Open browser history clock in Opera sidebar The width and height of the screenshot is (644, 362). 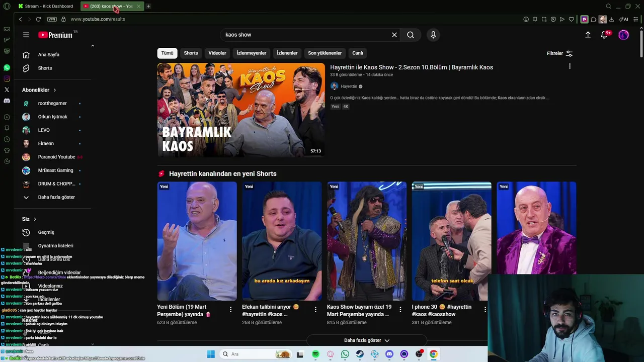[x=7, y=139]
